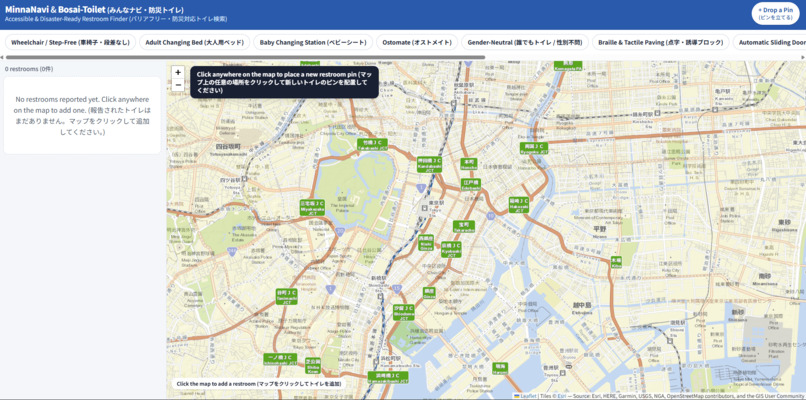Viewport: 806px width, 400px height.
Task: Zoom in on the map
Action: pos(178,72)
